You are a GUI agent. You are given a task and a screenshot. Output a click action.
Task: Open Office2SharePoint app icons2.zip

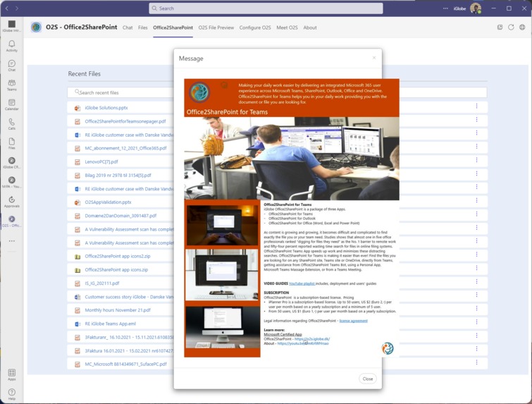[118, 256]
